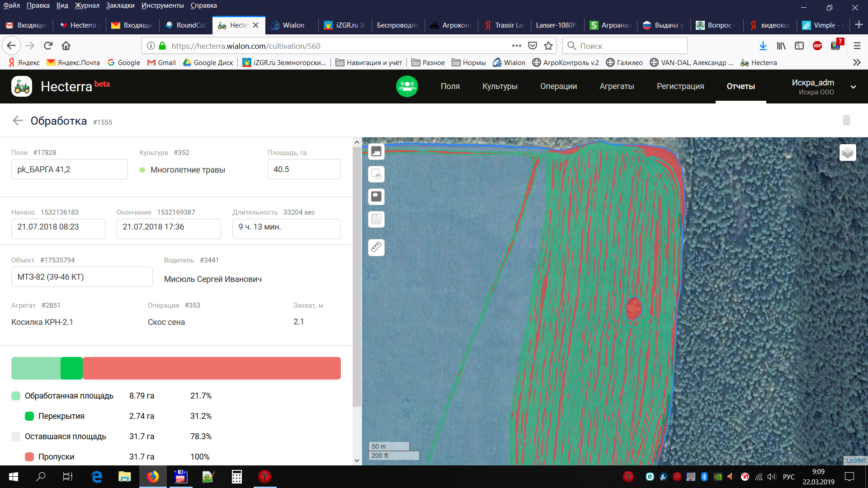Click the green users group icon
868x488 pixels.
coord(407,86)
